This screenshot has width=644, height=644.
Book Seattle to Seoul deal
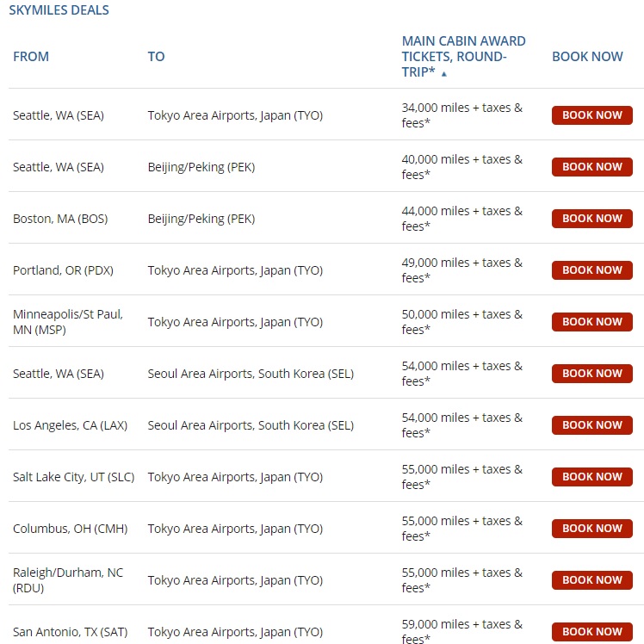[591, 374]
